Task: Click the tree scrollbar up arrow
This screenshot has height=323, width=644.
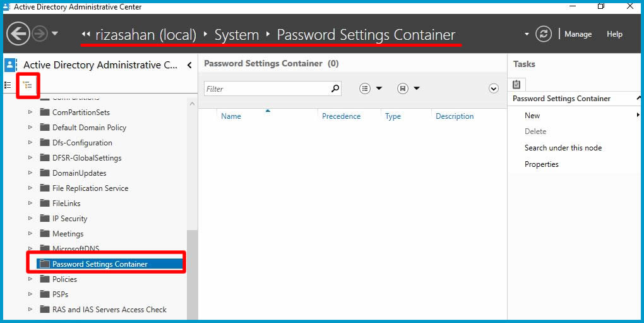Action: 192,104
